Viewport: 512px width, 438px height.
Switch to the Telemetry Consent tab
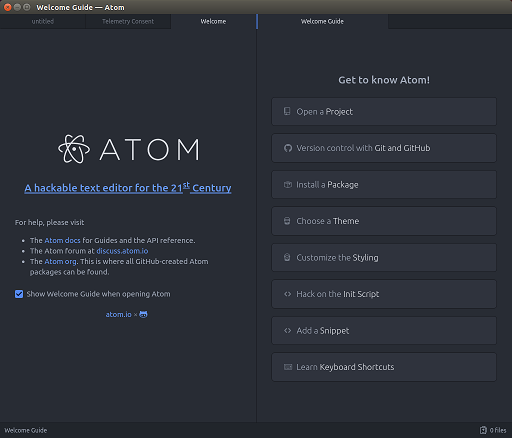[128, 21]
